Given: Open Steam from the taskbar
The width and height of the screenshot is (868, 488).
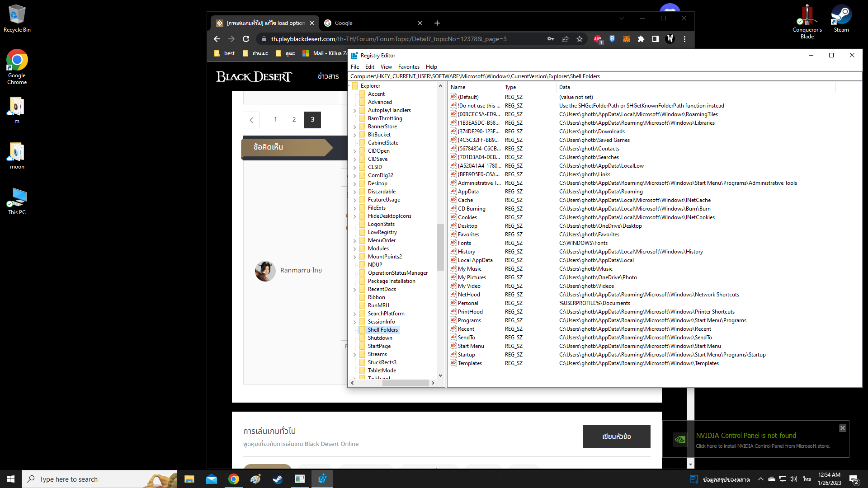Looking at the screenshot, I should coord(278,479).
